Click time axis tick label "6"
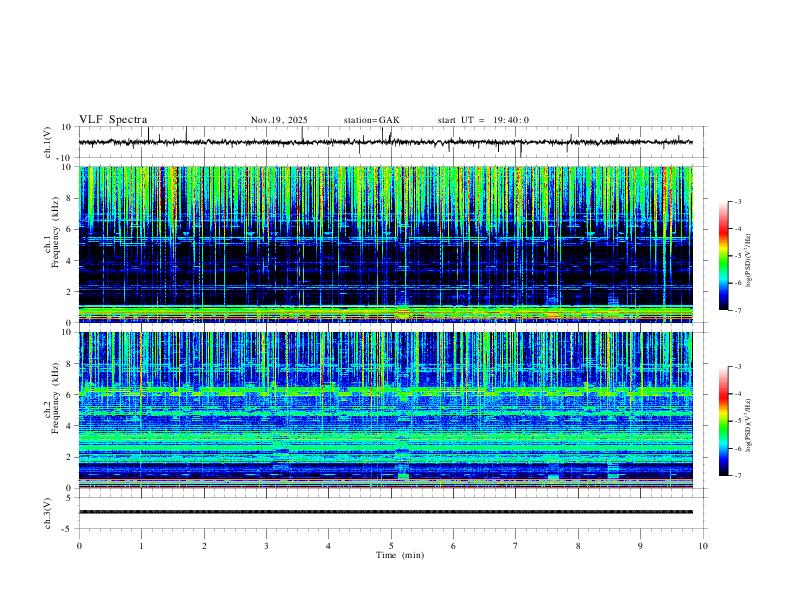Image resolution: width=792 pixels, height=612 pixels. [453, 546]
